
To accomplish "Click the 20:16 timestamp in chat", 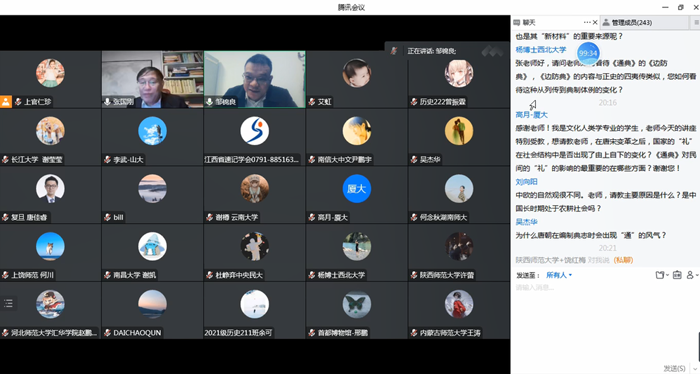I will [x=607, y=103].
